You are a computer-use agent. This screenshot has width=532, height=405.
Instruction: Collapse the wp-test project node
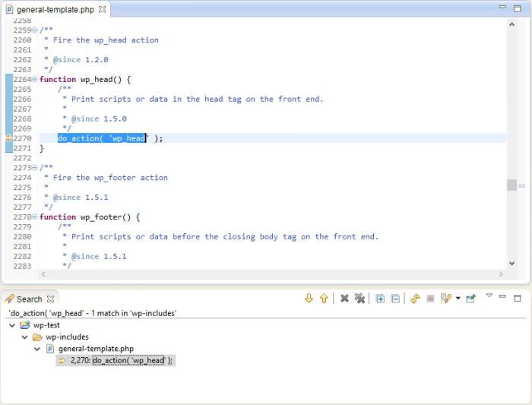[12, 325]
